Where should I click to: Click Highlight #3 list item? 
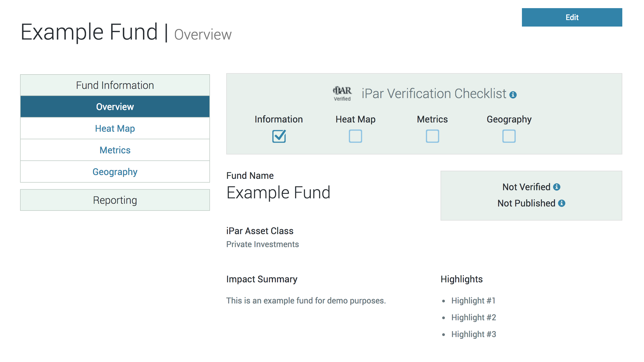[473, 334]
